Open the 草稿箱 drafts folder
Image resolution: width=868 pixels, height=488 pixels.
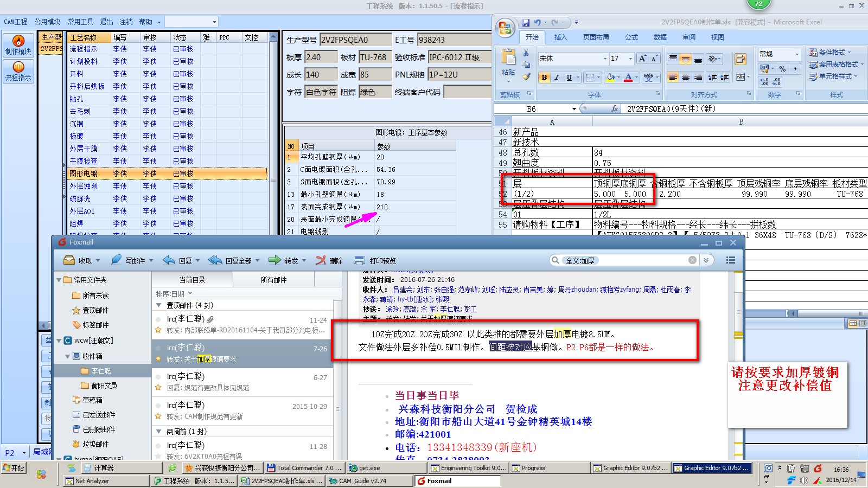click(x=92, y=400)
